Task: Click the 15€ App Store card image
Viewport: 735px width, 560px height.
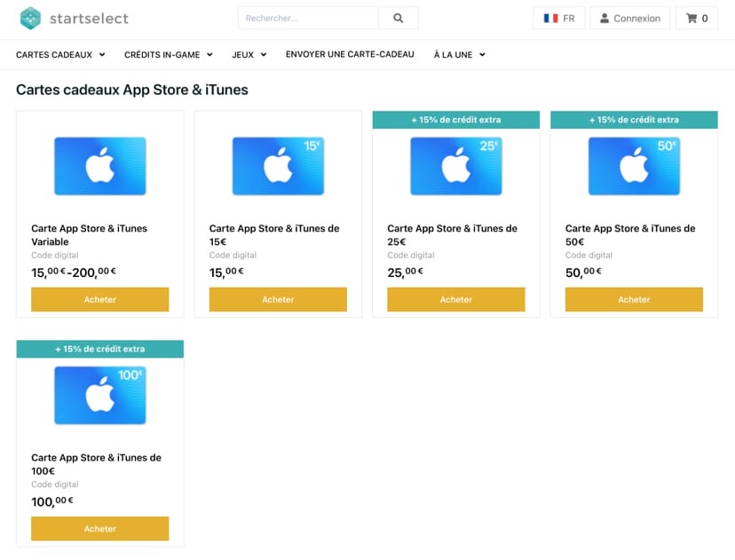Action: coord(278,166)
